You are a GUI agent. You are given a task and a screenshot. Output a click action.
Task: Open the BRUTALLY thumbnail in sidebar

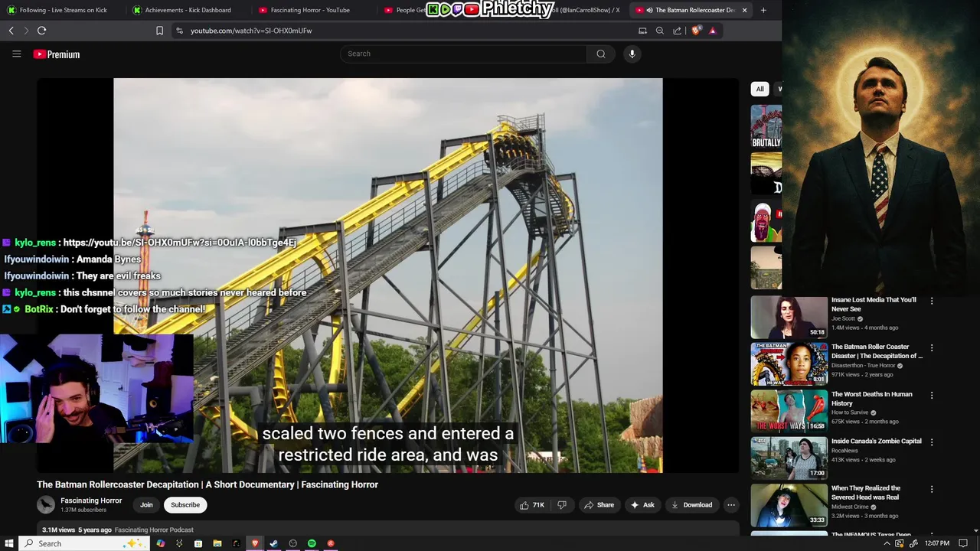coord(766,126)
